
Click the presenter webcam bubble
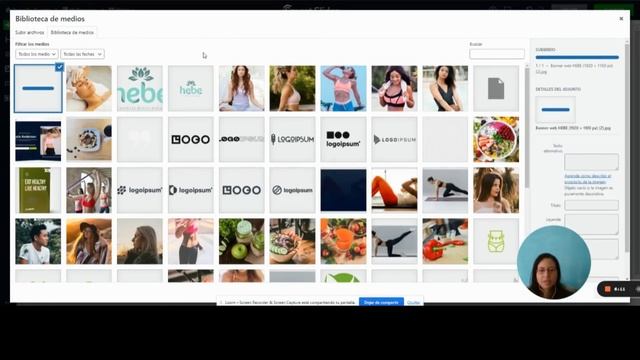pos(553,262)
